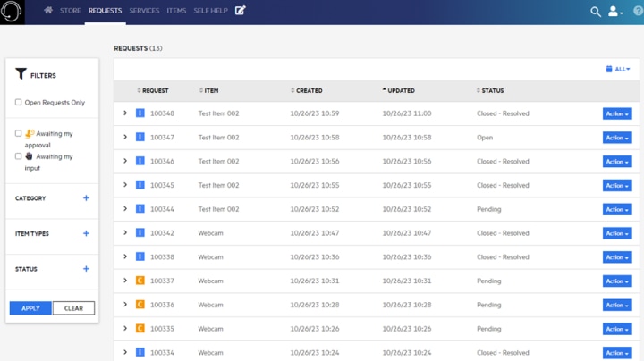The width and height of the screenshot is (644, 361).
Task: Click the type icon for request 100344
Action: pos(140,208)
